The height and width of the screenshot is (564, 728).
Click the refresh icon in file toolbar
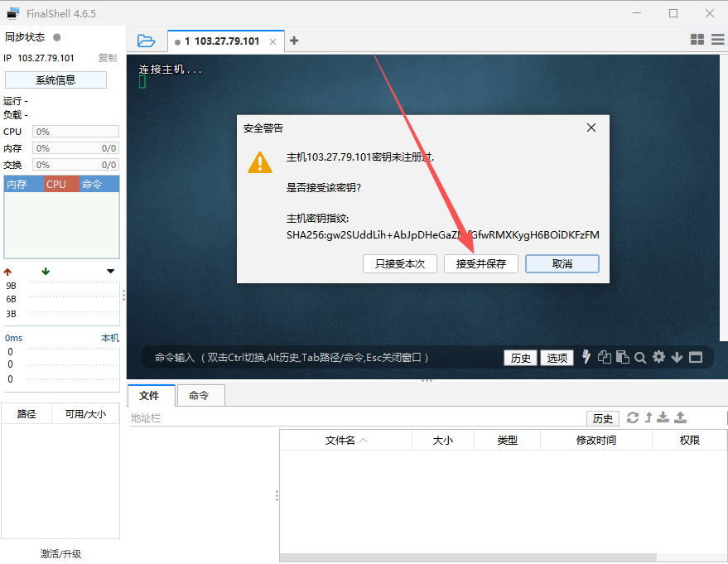633,417
